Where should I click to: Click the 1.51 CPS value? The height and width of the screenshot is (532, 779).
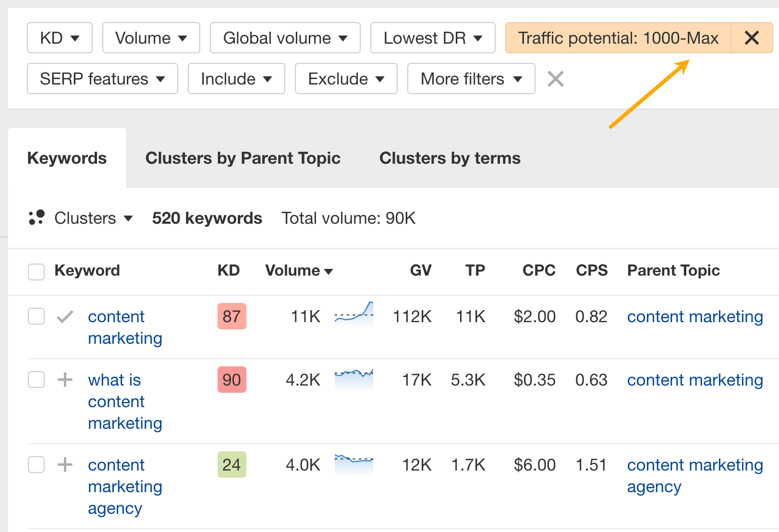(591, 465)
